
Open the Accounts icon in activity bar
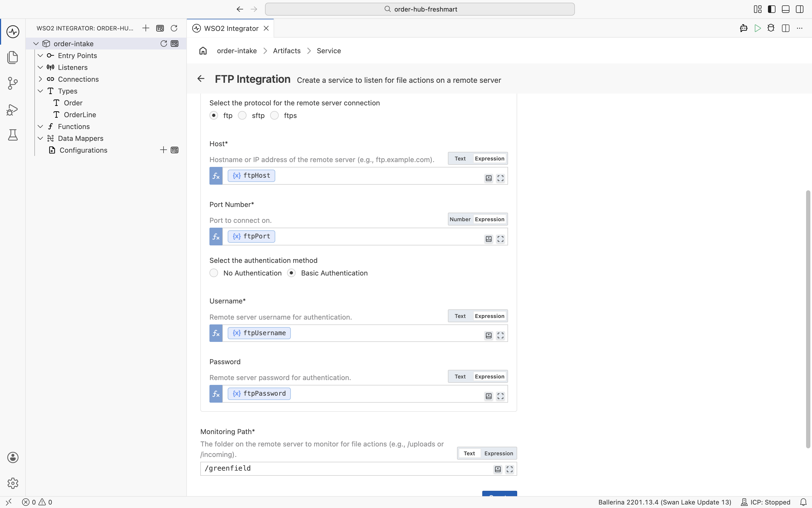click(x=13, y=457)
